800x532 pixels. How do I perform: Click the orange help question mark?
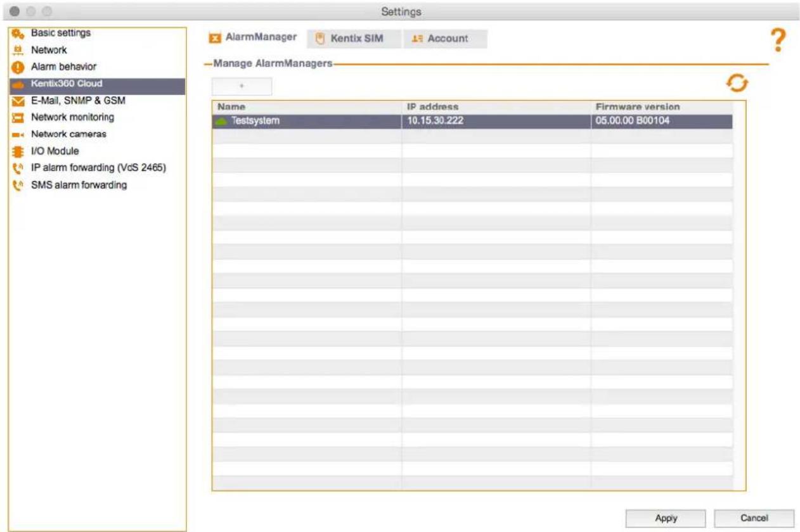pyautogui.click(x=778, y=41)
